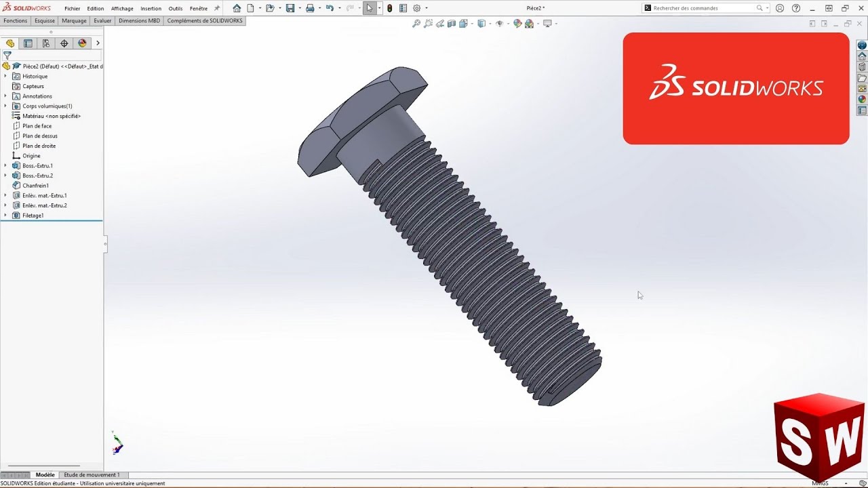The height and width of the screenshot is (488, 868).
Task: Expand Boss.-Extru.1 feature node
Action: click(x=5, y=165)
